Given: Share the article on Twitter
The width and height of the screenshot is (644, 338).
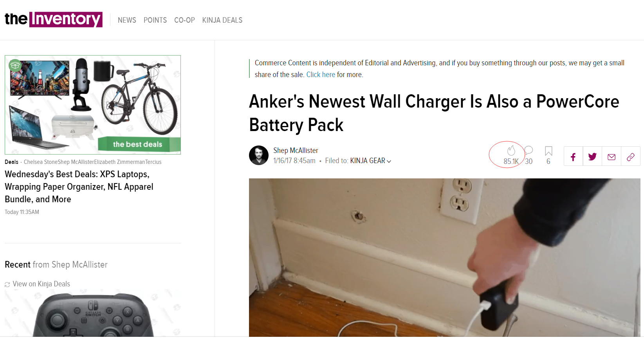Looking at the screenshot, I should (592, 157).
